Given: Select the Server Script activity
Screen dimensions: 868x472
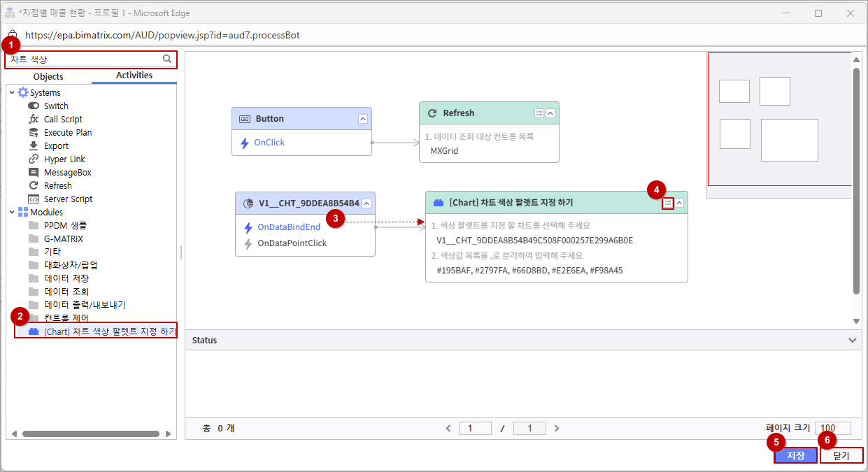Looking at the screenshot, I should point(68,199).
